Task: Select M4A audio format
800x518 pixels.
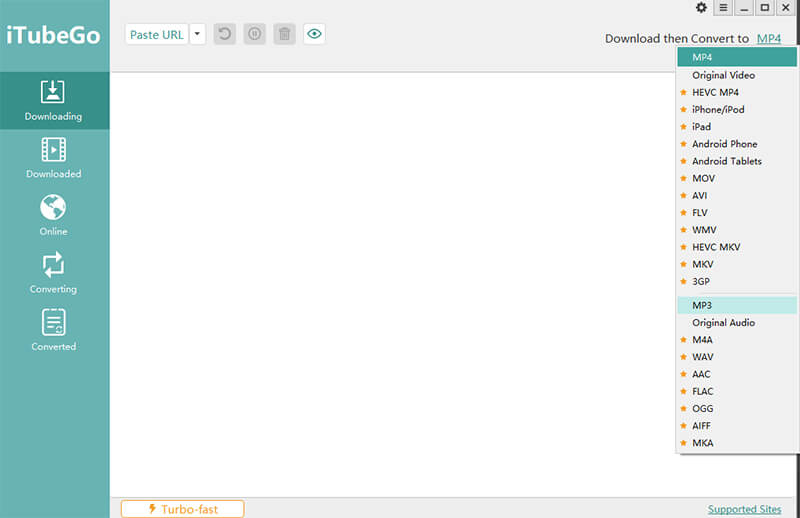Action: pyautogui.click(x=737, y=340)
